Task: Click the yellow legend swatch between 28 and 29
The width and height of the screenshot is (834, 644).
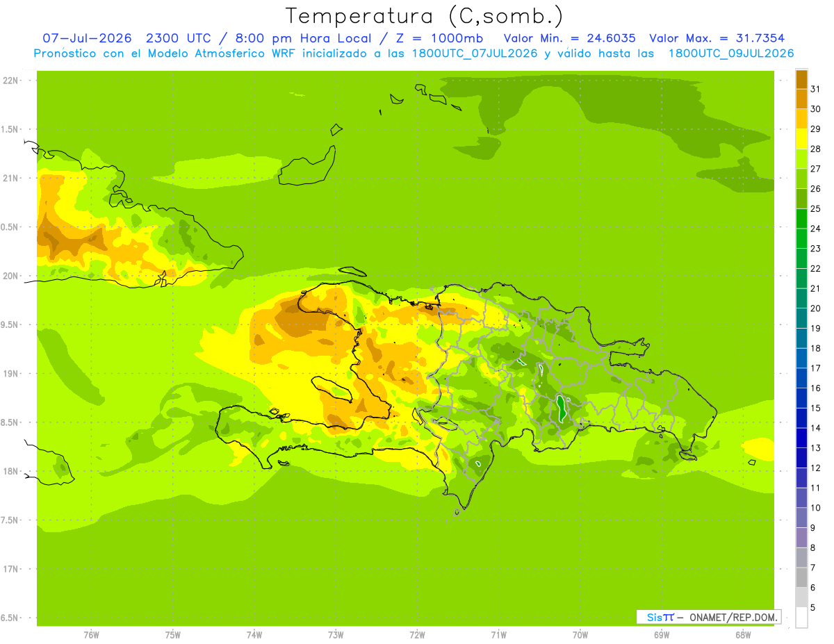Action: (801, 139)
